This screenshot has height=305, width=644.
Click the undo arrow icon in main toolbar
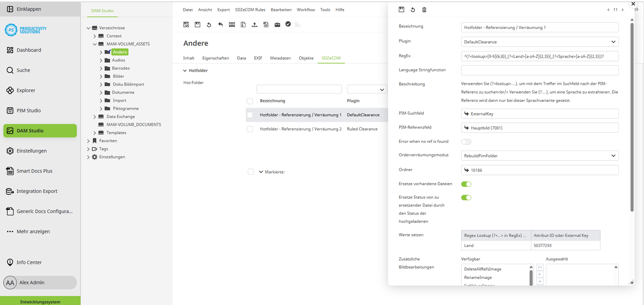coord(220,25)
